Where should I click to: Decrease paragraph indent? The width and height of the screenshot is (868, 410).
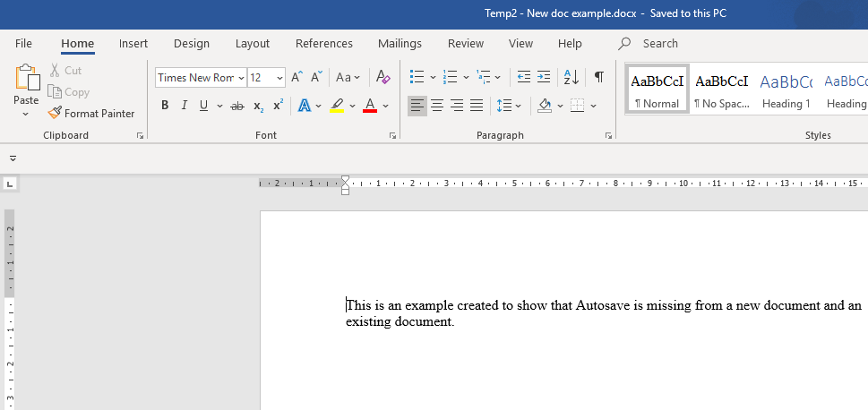524,77
